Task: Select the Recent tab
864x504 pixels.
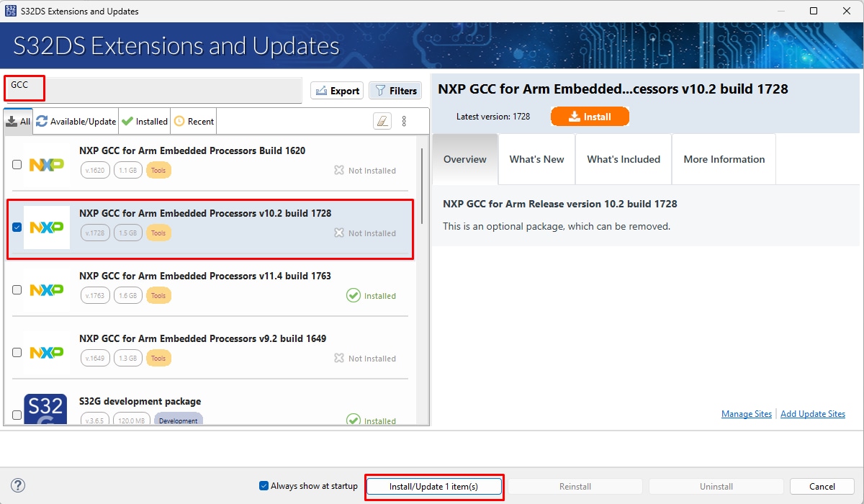Action: (194, 122)
